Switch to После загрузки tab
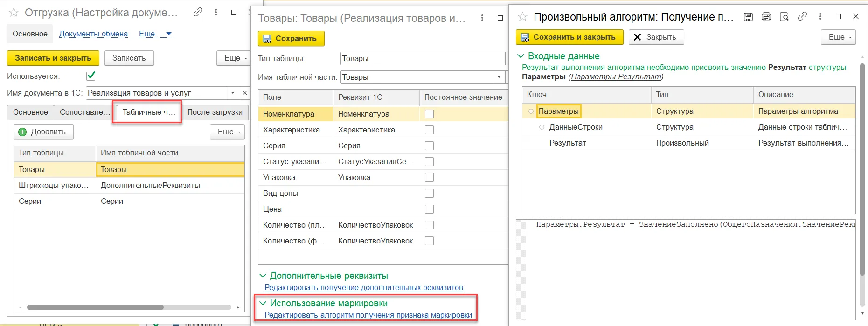868x326 pixels. pos(215,112)
